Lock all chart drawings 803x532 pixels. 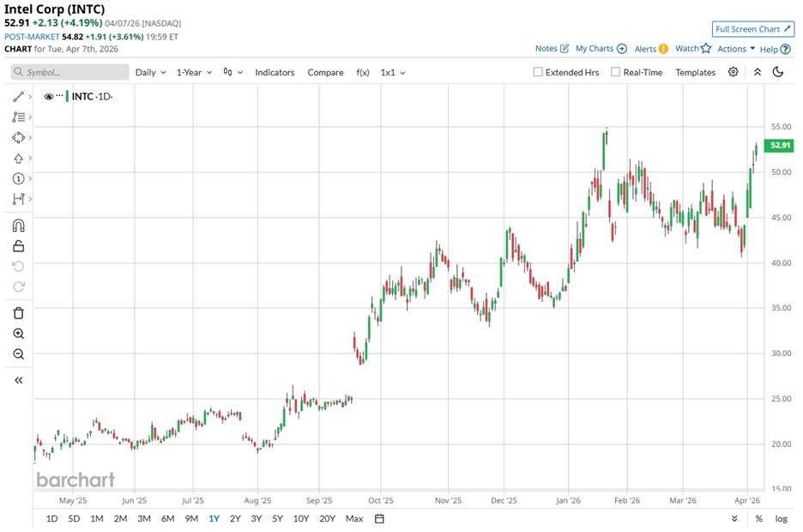point(18,246)
